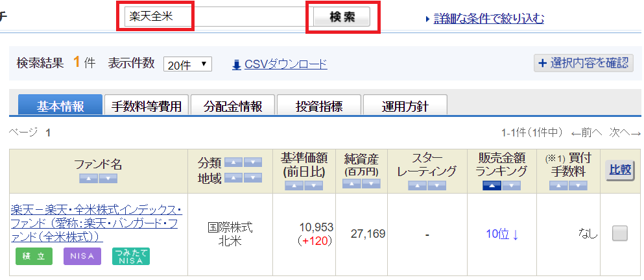Click the purple NISA badge

click(x=82, y=256)
